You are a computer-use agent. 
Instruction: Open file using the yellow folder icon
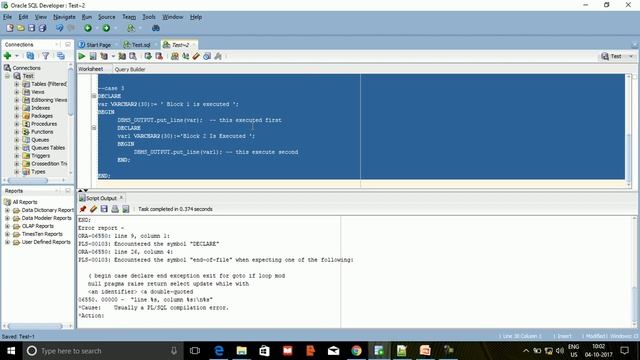click(20, 28)
